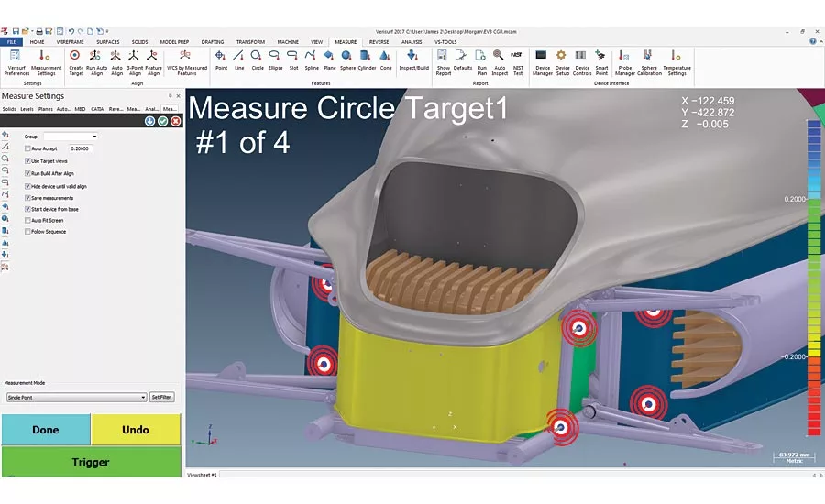Open Show Report
Viewport: 825px width, 504px height.
[443, 63]
